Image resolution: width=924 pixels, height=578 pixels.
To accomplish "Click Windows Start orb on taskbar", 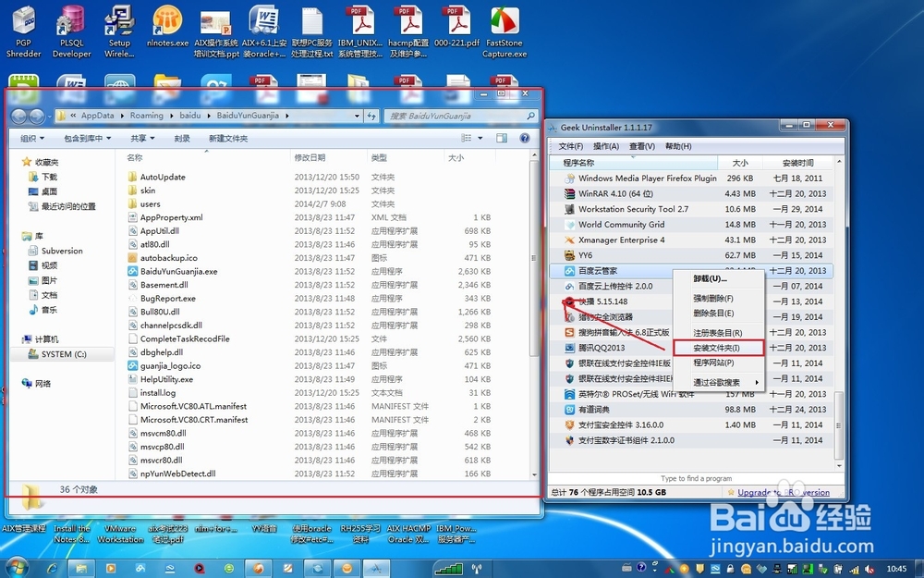I will tap(16, 568).
